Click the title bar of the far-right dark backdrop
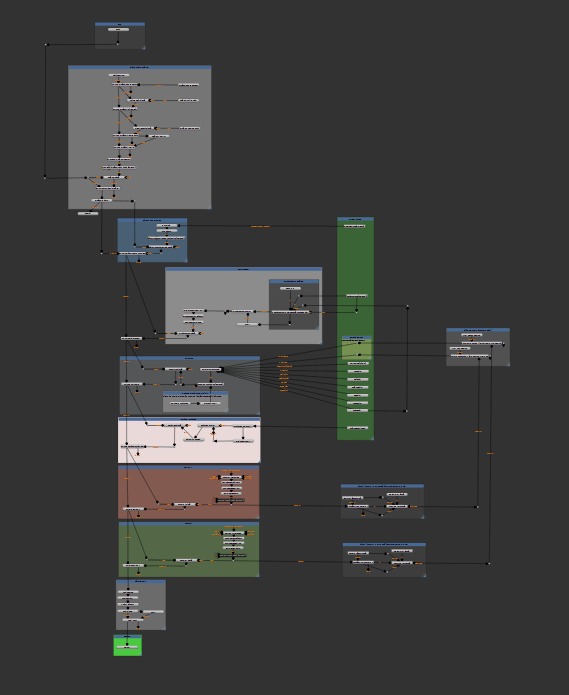The width and height of the screenshot is (569, 695). [x=478, y=330]
